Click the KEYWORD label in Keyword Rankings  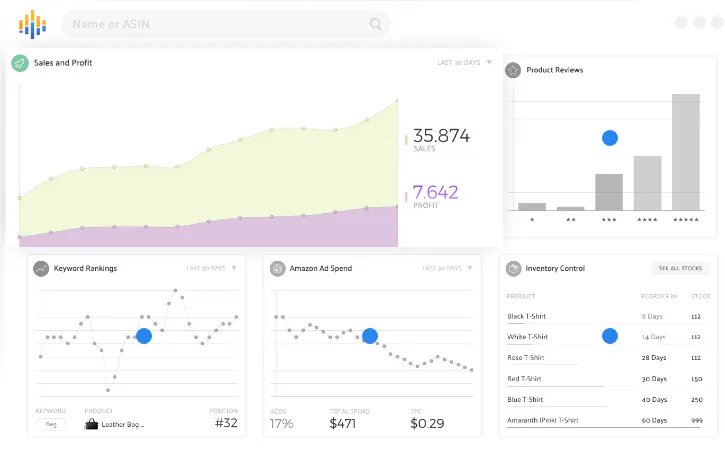point(51,411)
